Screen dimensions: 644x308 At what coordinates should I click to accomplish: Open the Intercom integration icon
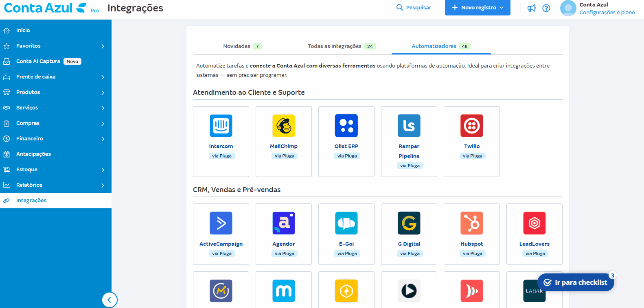click(x=221, y=126)
